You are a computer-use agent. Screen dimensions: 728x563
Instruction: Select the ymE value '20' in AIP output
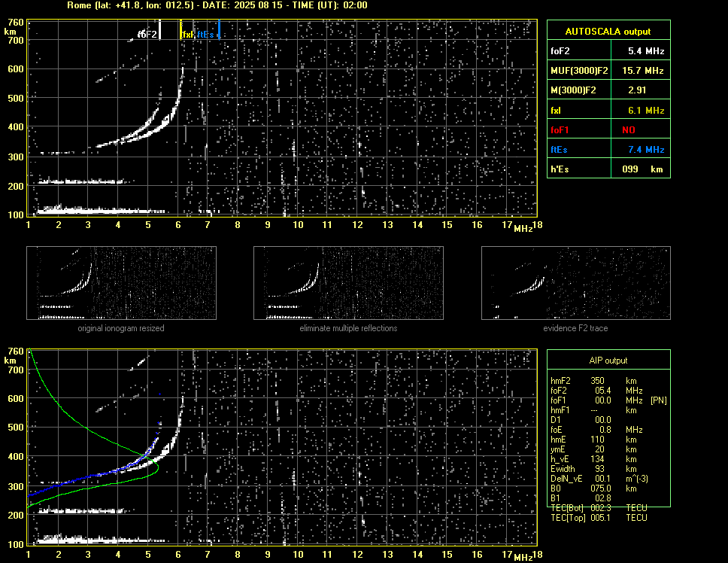(599, 449)
